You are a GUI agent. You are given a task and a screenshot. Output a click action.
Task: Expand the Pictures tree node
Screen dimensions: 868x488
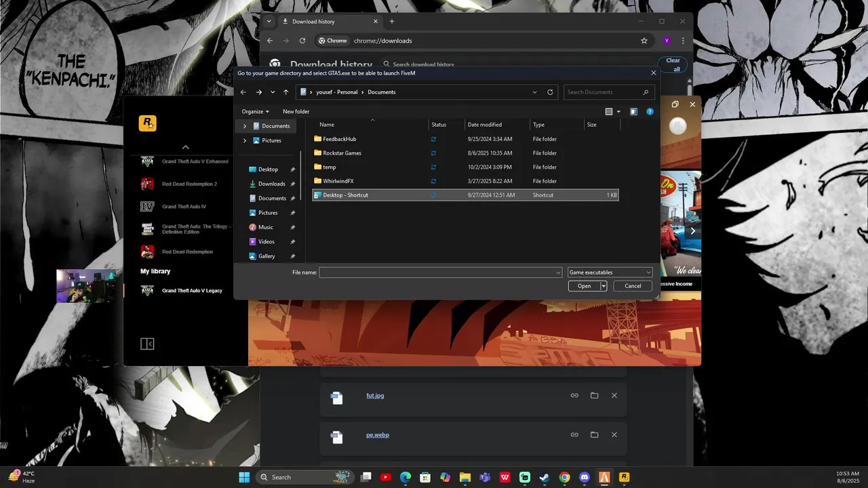[245, 140]
